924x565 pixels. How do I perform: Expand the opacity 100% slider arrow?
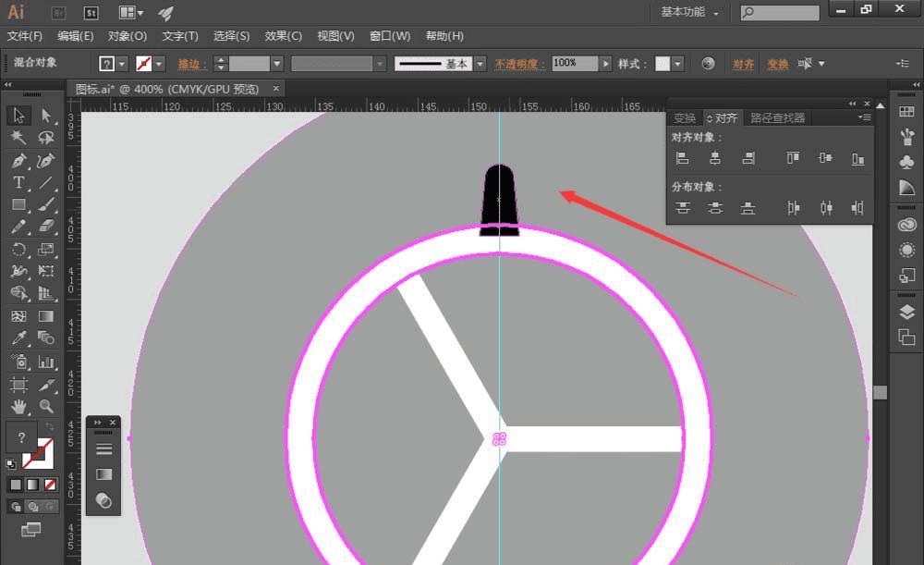[x=605, y=64]
